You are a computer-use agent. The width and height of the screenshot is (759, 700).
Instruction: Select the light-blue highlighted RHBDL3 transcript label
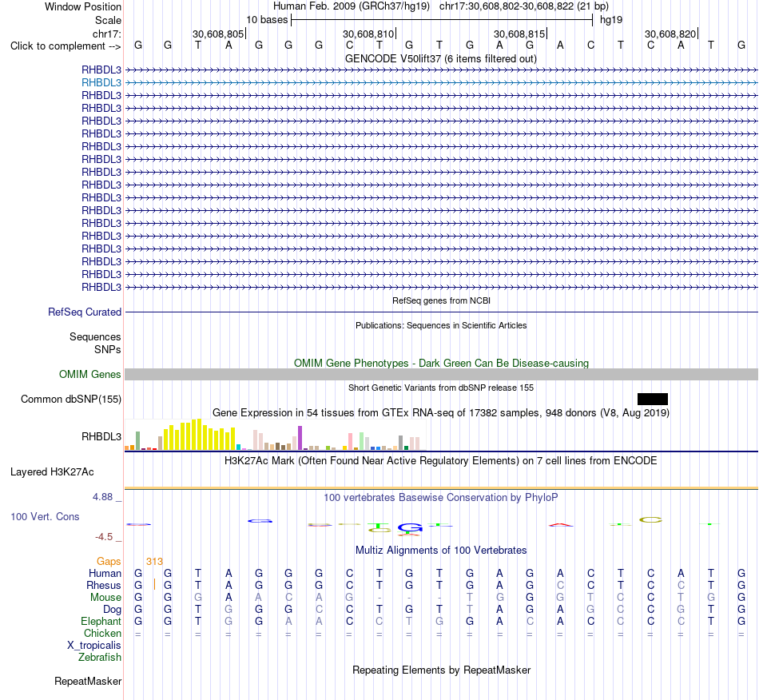click(101, 83)
